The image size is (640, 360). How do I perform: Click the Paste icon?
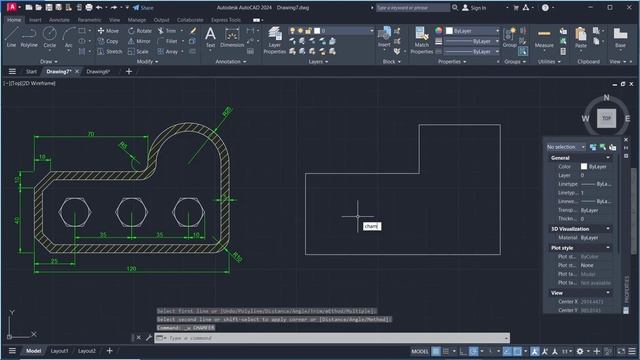[x=580, y=37]
